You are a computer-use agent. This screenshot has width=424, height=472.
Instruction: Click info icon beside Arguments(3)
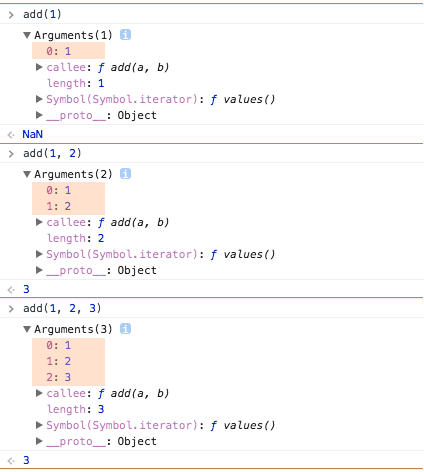click(125, 329)
